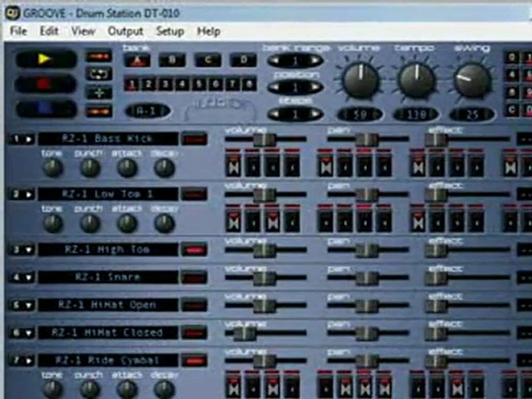Click the red arrows icon above the loop button
This screenshot has width=532, height=399.
pos(99,56)
